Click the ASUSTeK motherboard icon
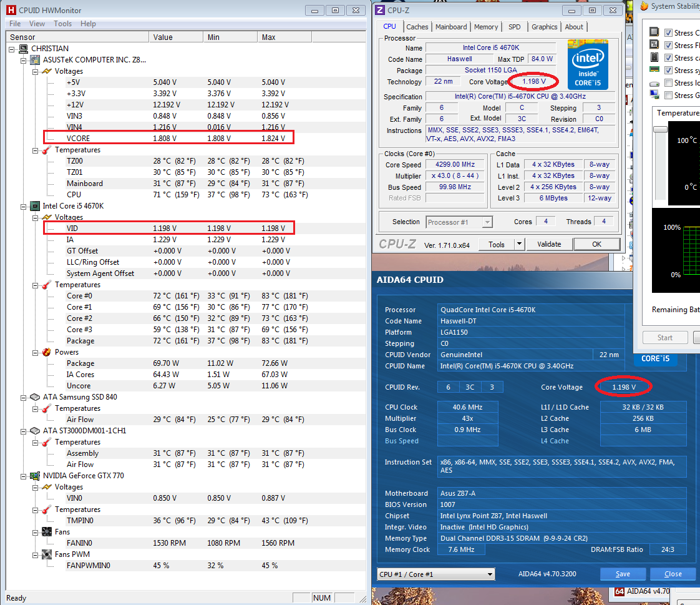Viewport: 700px width, 605px height. pyautogui.click(x=36, y=60)
